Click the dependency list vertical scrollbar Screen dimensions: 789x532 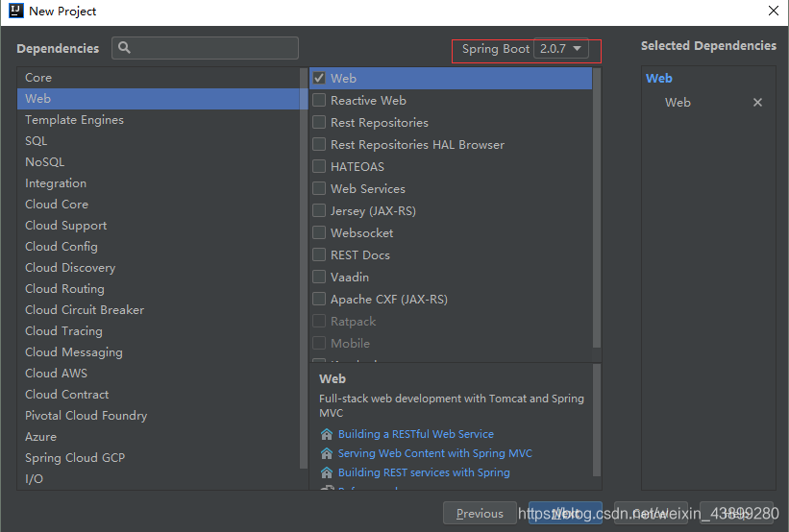597,207
